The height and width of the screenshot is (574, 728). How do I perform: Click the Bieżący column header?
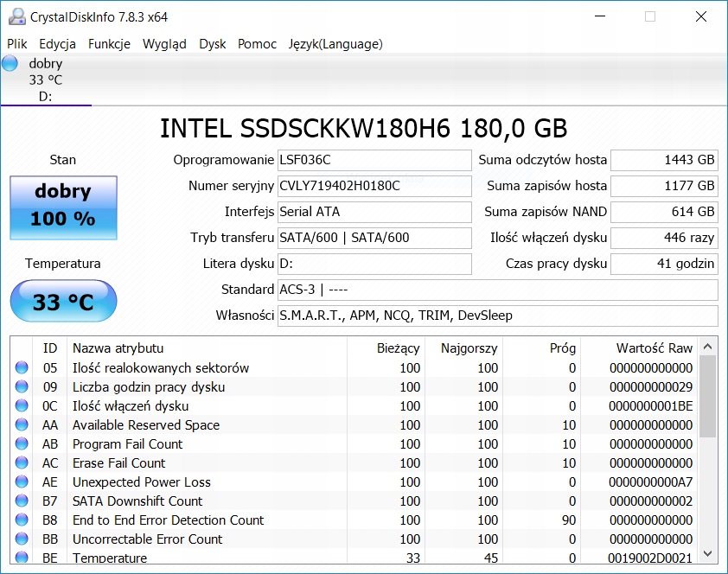point(386,348)
